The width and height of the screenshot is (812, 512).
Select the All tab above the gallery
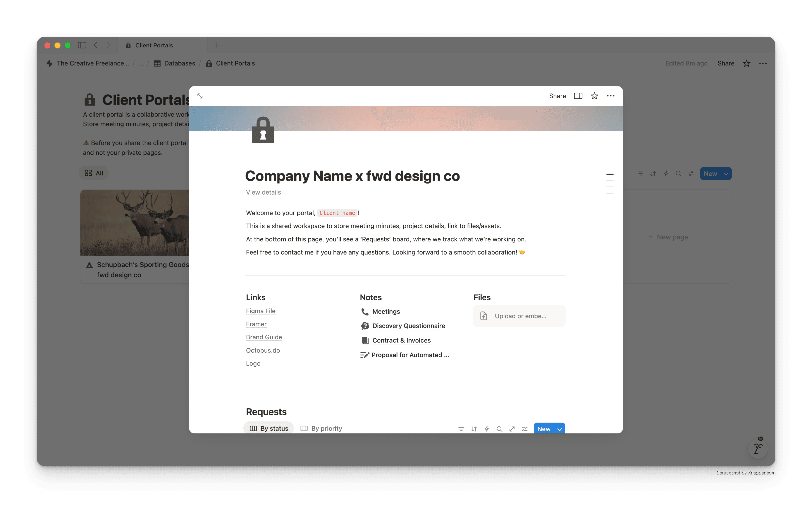[93, 173]
